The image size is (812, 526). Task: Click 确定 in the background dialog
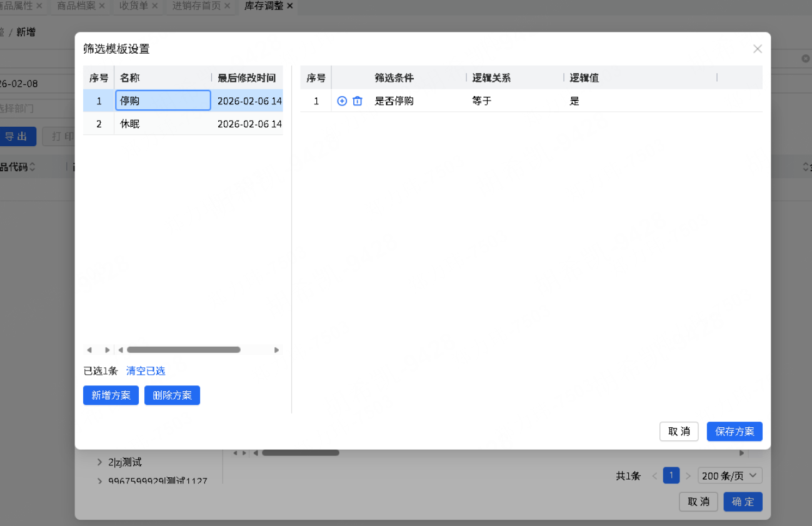[743, 502]
